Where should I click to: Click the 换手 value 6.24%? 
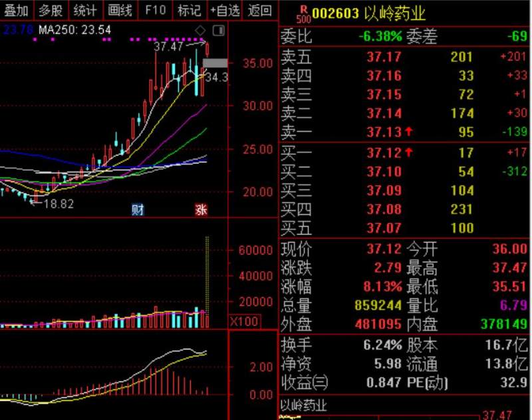point(383,345)
